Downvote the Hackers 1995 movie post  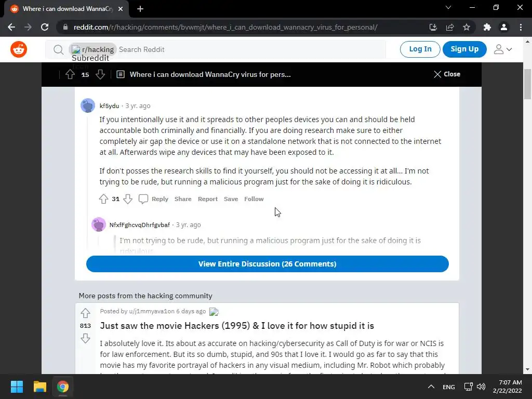(x=85, y=338)
